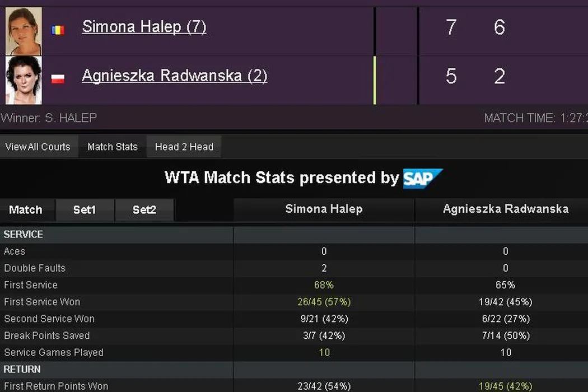Click the SERVICE section header

coord(24,234)
